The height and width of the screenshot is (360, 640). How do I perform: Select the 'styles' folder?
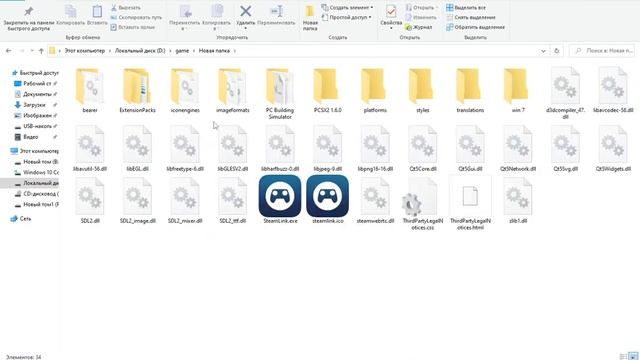point(423,91)
